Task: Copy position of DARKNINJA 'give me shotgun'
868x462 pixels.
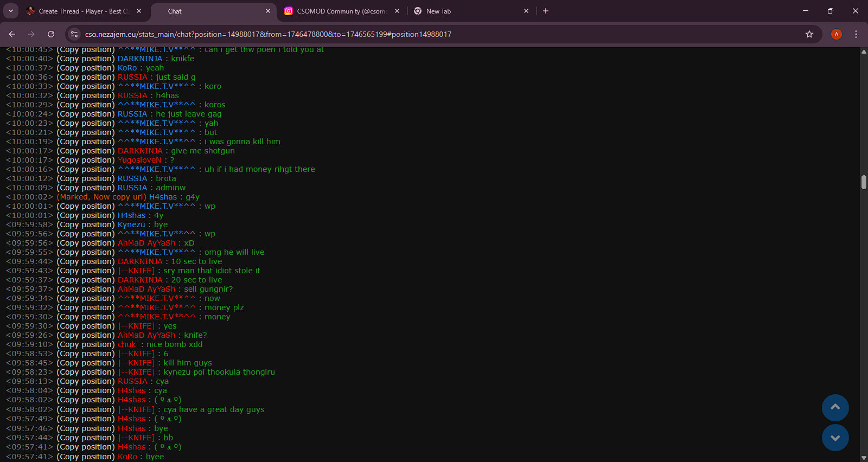Action: click(86, 151)
